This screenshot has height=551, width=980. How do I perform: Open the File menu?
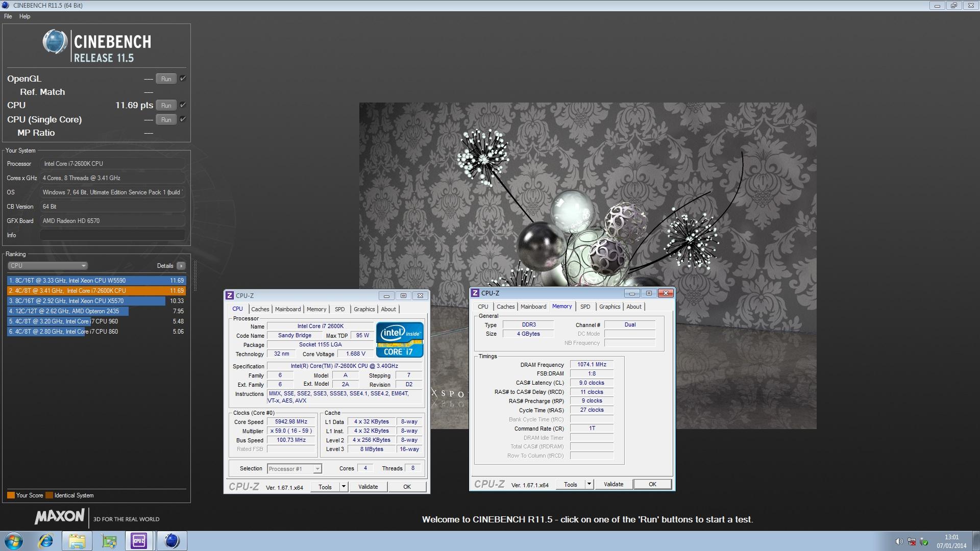pyautogui.click(x=8, y=16)
